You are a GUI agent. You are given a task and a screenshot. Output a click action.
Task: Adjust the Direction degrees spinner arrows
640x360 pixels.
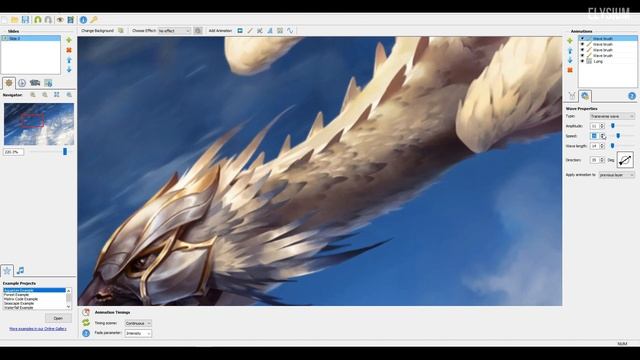[x=602, y=160]
